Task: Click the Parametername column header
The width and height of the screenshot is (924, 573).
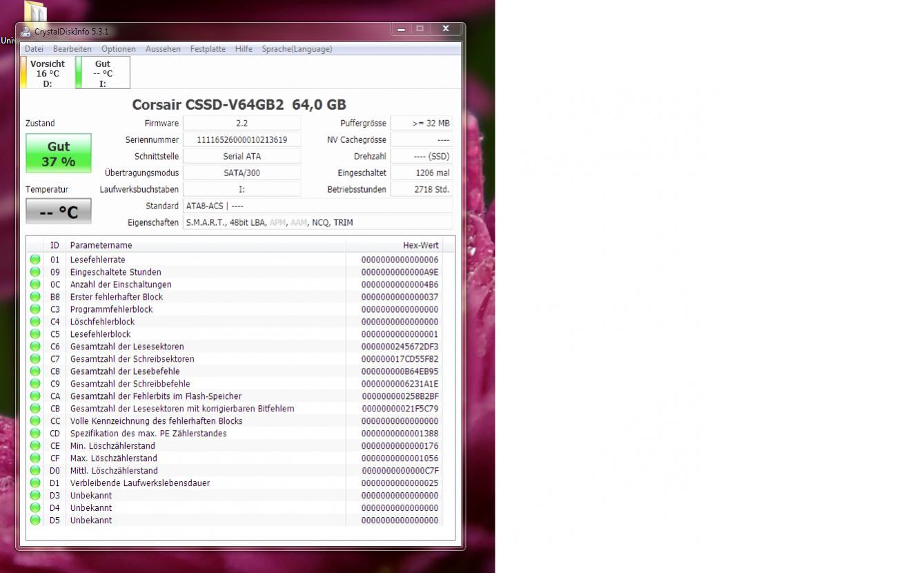Action: [206, 245]
